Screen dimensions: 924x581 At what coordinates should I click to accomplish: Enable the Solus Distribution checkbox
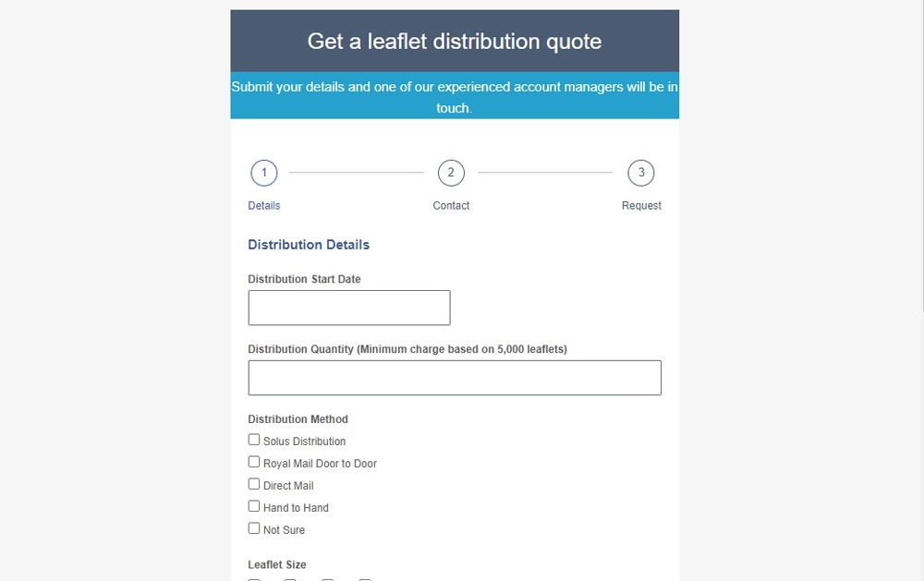point(254,439)
